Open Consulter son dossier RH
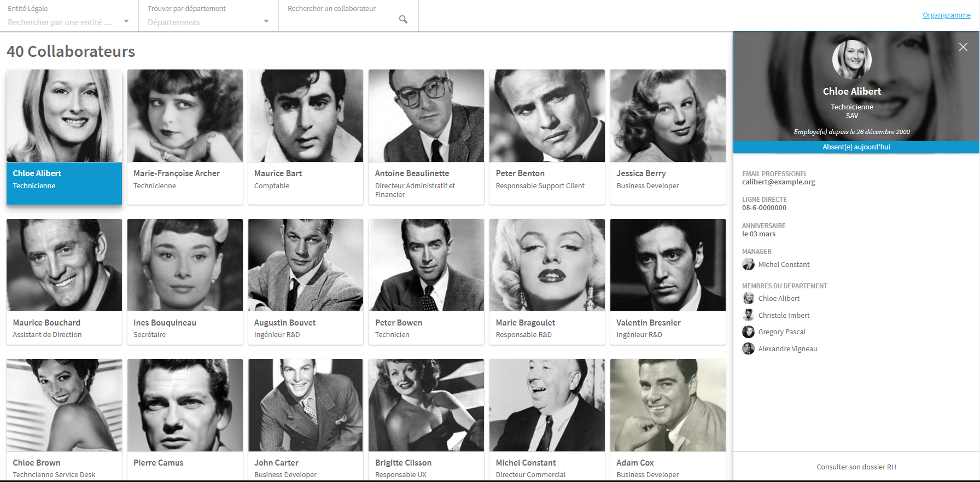 click(x=856, y=467)
